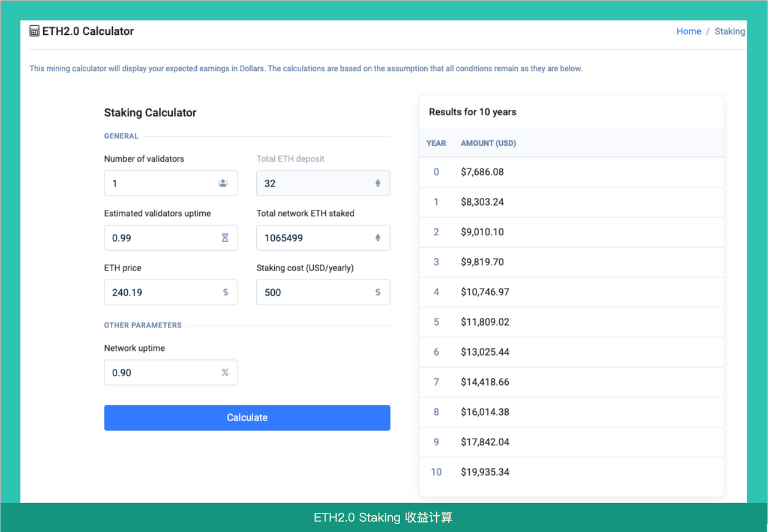Select the year 4 amount $10,746.97
Viewport: 768px width, 532px height.
pyautogui.click(x=485, y=292)
